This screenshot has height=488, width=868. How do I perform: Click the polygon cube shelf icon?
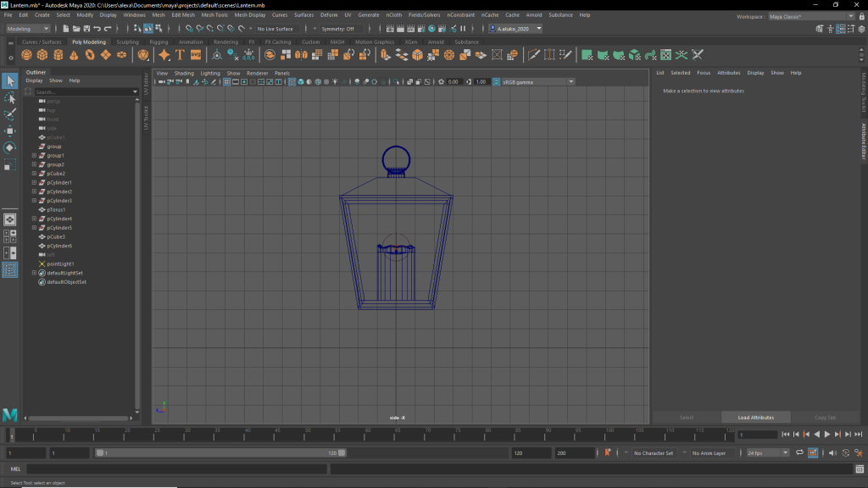click(x=42, y=55)
